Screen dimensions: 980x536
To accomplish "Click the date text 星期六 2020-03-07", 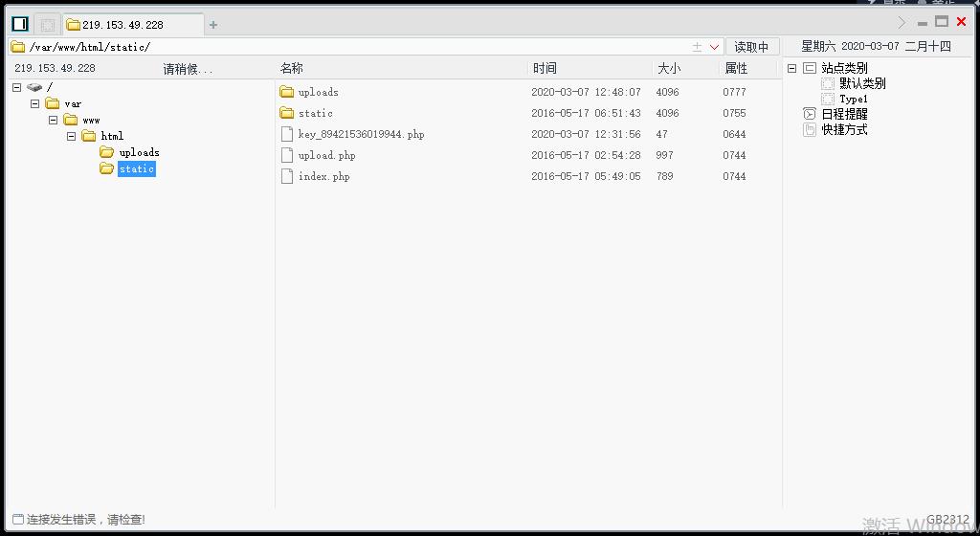I will [x=850, y=46].
